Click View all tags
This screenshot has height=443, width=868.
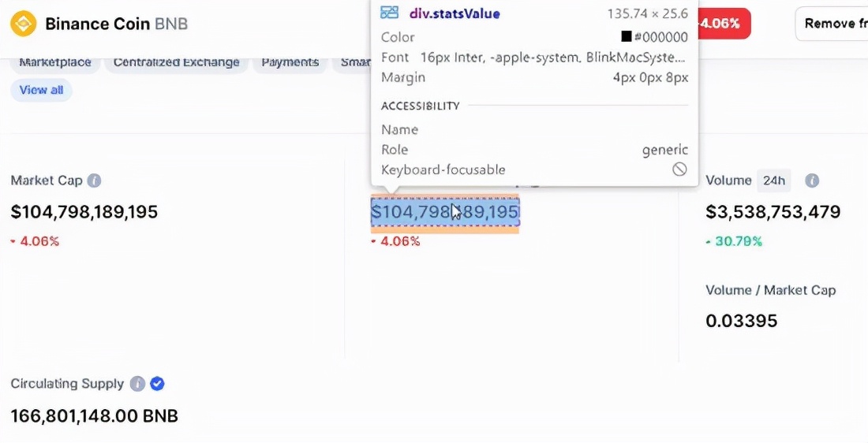42,90
